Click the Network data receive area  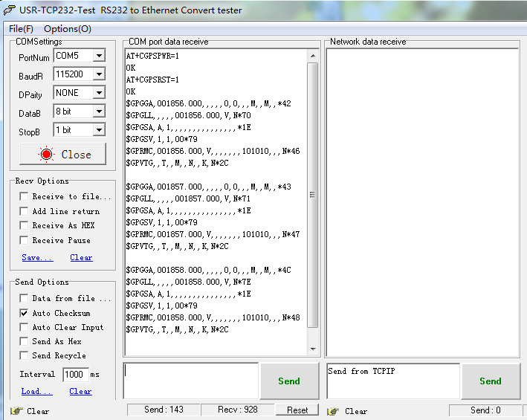point(422,203)
